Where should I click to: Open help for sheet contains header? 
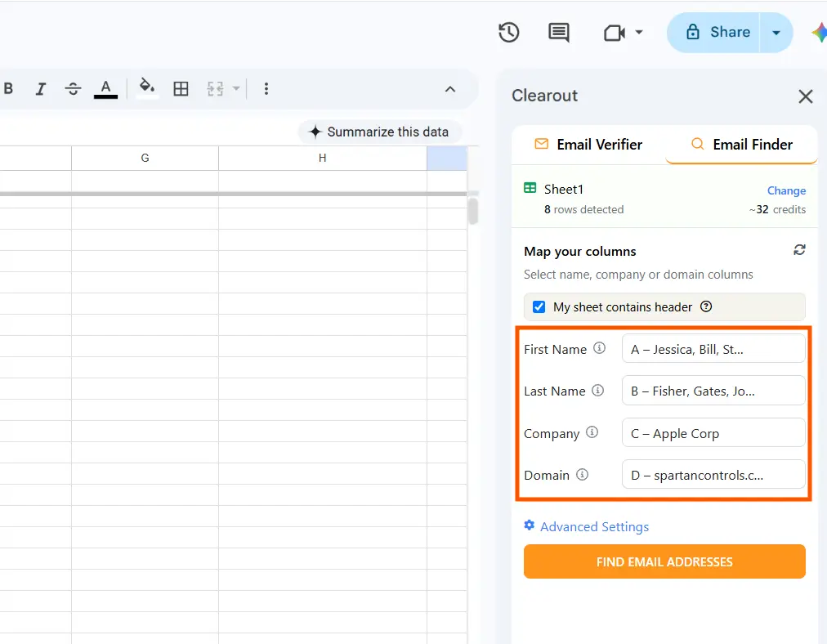(706, 306)
